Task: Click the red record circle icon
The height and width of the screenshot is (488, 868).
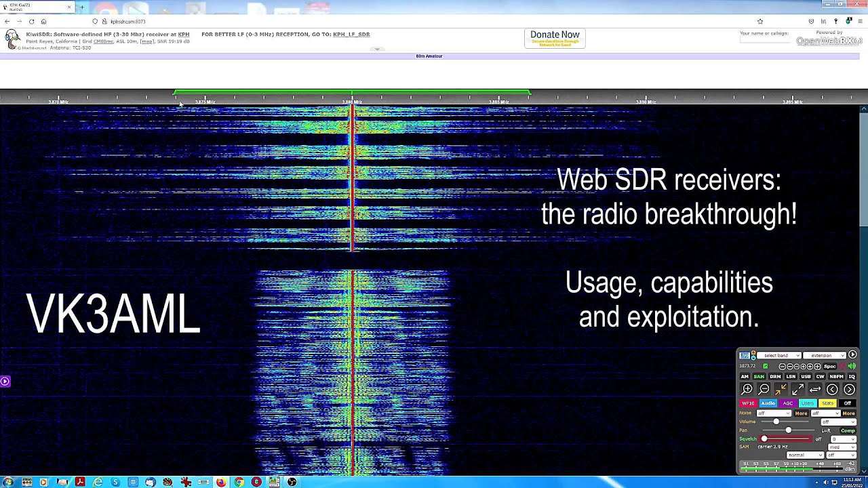Action: pyautogui.click(x=842, y=366)
